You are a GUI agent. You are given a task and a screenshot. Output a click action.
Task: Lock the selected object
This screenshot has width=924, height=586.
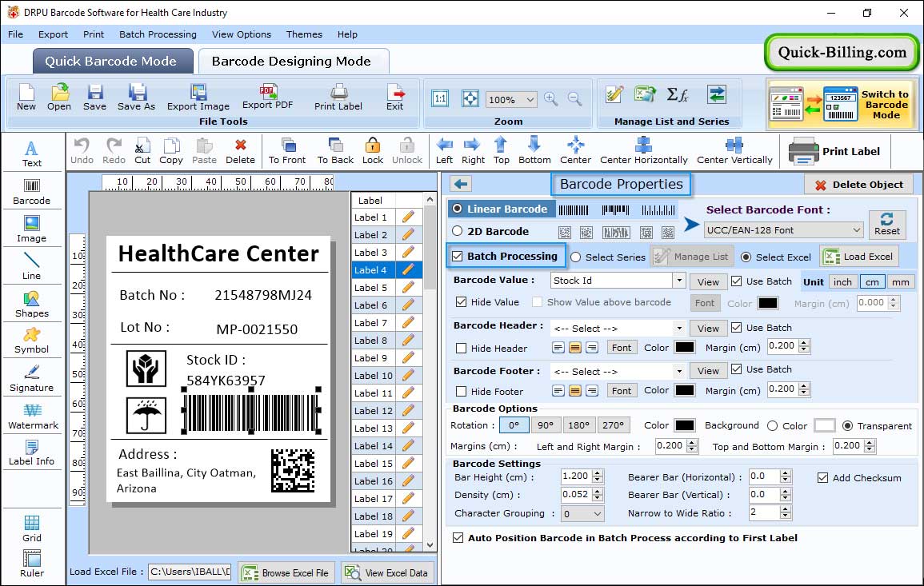coord(373,151)
